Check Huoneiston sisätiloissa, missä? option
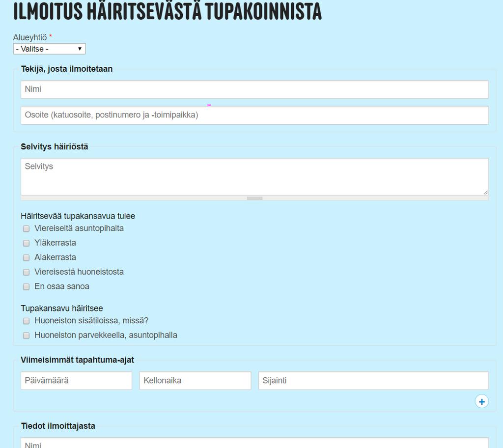The image size is (503, 448). pyautogui.click(x=27, y=321)
